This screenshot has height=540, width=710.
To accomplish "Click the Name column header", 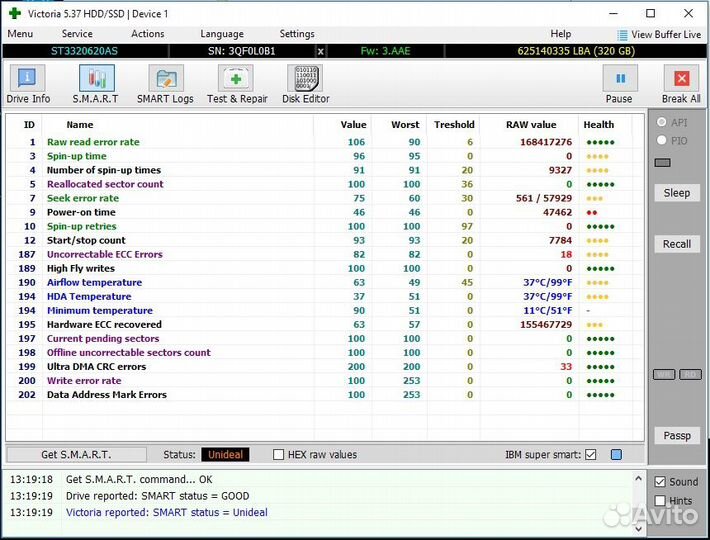I will click(x=80, y=124).
